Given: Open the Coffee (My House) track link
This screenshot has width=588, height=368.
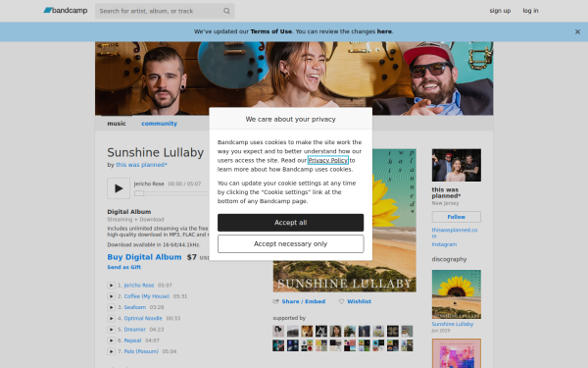Looking at the screenshot, I should pyautogui.click(x=147, y=296).
